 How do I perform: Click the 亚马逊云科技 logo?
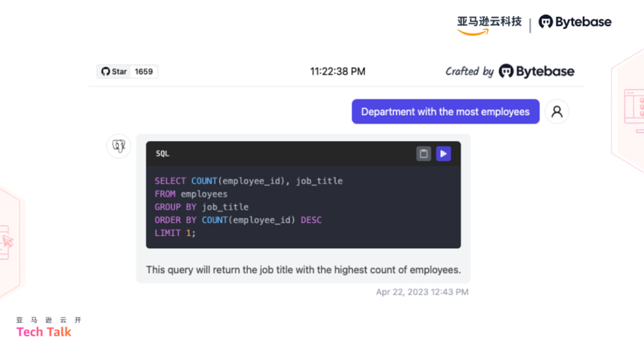point(489,25)
